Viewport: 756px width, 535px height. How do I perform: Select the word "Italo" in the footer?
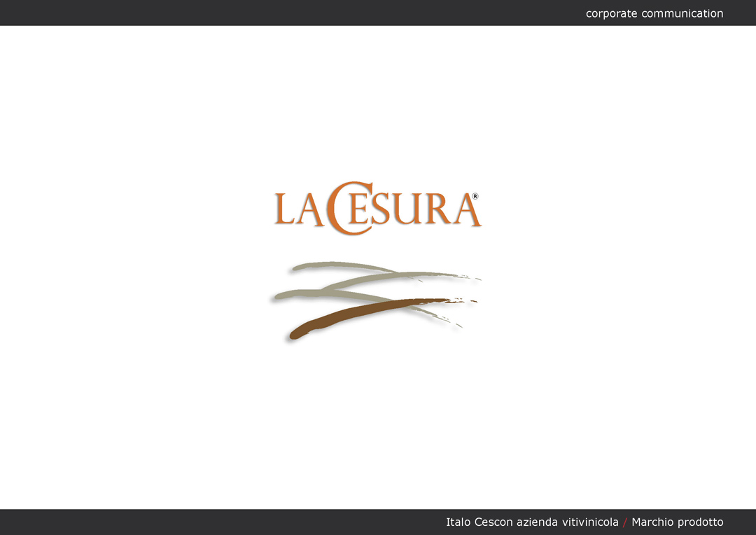pos(458,522)
